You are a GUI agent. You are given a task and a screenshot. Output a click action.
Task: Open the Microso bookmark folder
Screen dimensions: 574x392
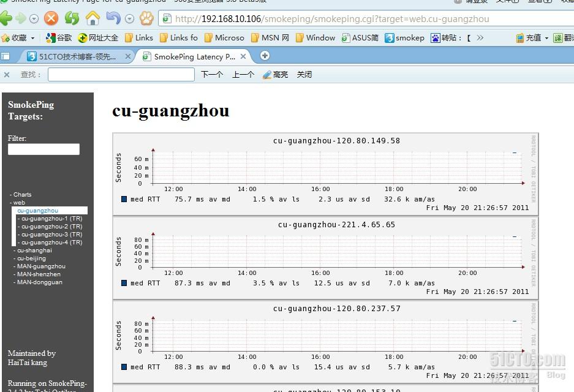pos(224,38)
